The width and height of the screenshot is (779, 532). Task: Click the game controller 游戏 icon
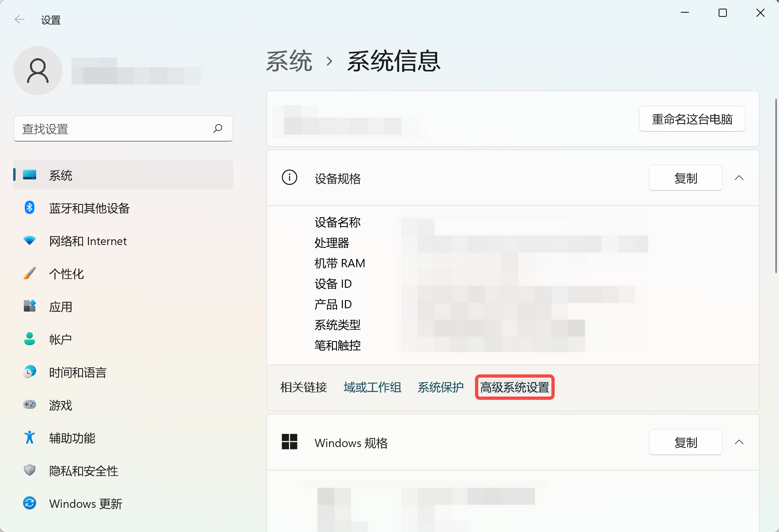[30, 404]
